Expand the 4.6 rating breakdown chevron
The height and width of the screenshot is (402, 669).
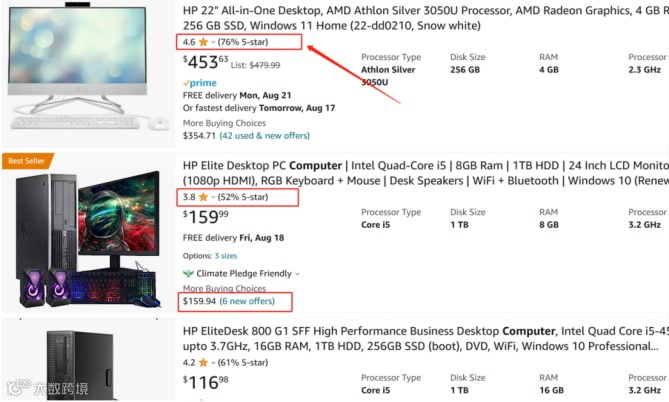[213, 42]
